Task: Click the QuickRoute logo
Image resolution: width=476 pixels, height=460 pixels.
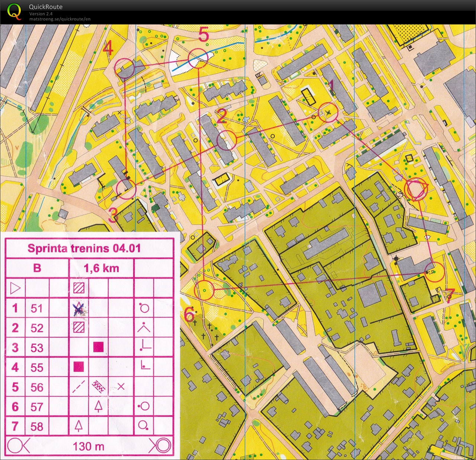Action: [x=15, y=11]
